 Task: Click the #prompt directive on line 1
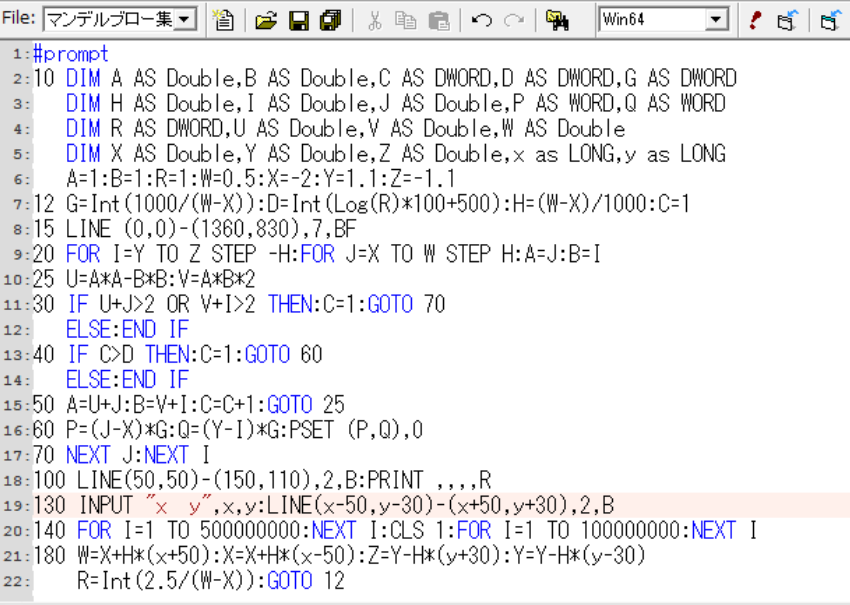pyautogui.click(x=71, y=54)
